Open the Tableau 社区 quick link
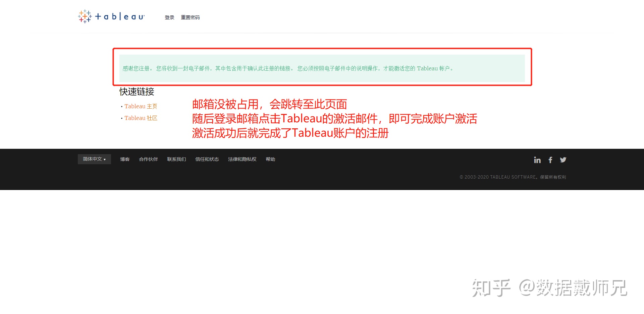Image resolution: width=644 pixels, height=314 pixels. click(x=141, y=118)
